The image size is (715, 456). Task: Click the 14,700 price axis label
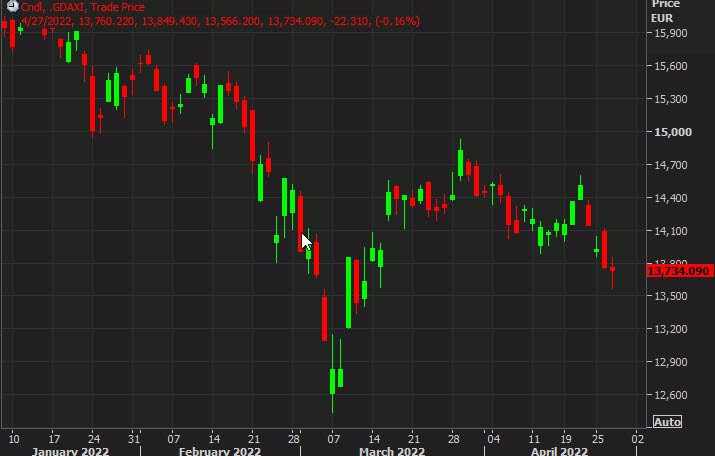tap(670, 165)
